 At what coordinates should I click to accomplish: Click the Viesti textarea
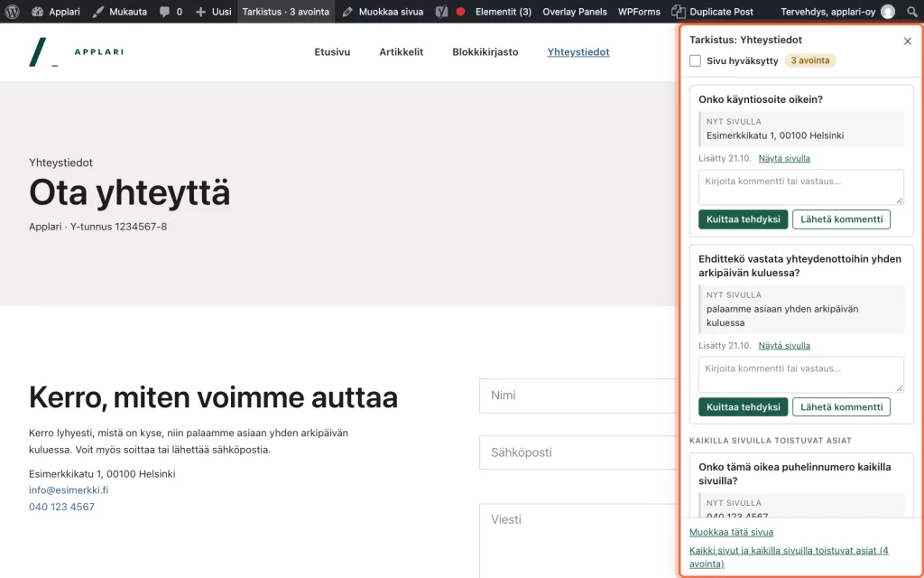(x=579, y=541)
